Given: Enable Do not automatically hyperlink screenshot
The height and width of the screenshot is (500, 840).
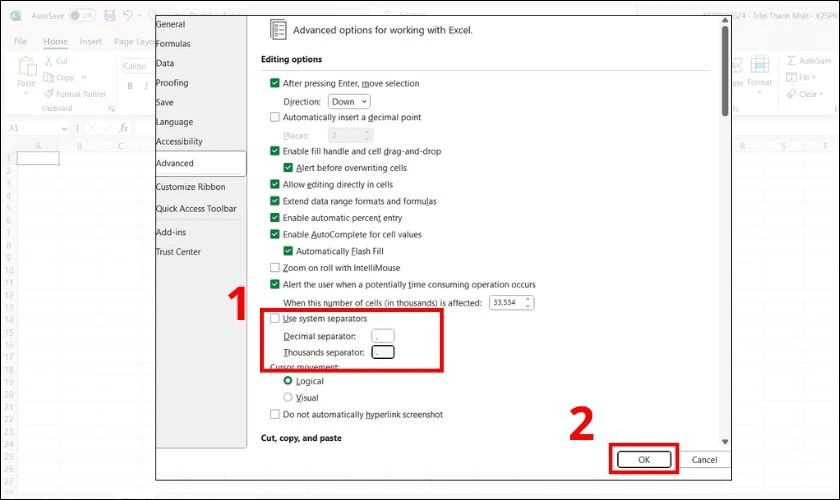Looking at the screenshot, I should tap(275, 414).
